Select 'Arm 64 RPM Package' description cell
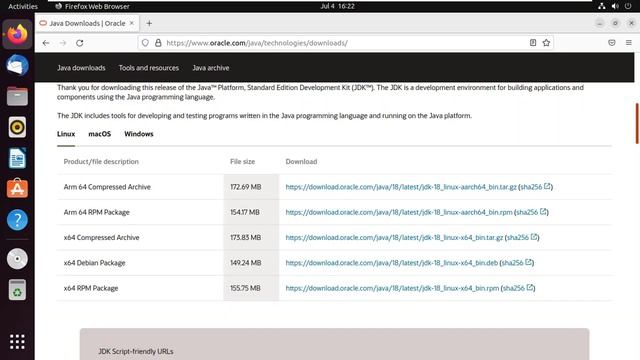Screen dimensions: 640x360 [140, 212]
